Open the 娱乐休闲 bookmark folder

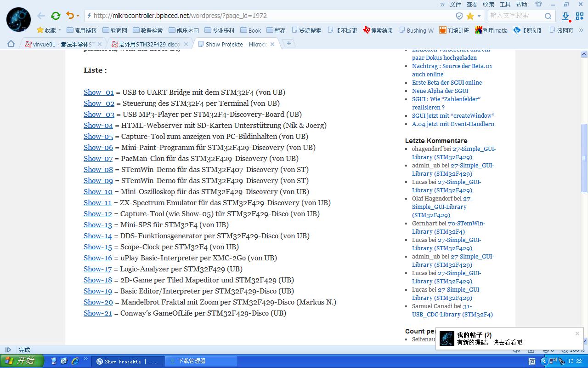coord(184,30)
